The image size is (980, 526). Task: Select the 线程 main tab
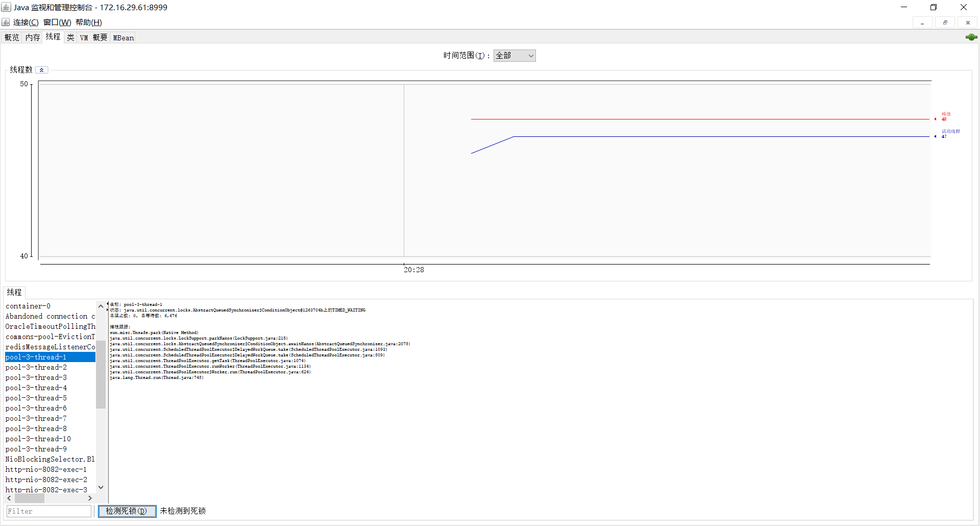click(53, 37)
